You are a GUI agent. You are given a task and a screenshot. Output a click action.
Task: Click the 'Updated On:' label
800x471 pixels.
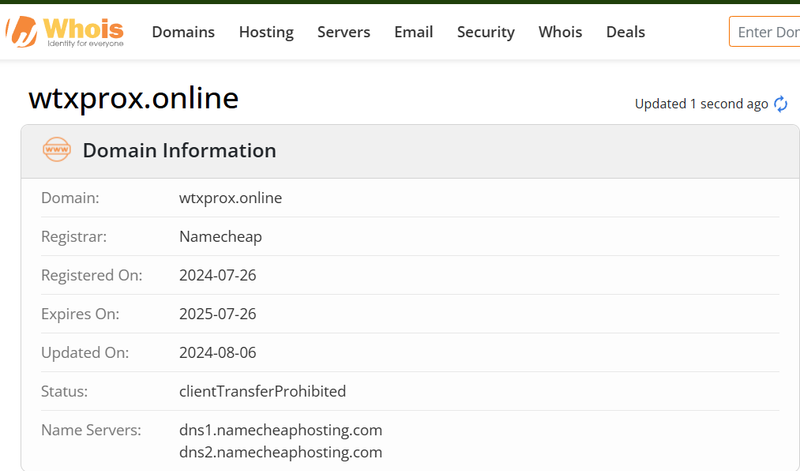[x=85, y=353]
